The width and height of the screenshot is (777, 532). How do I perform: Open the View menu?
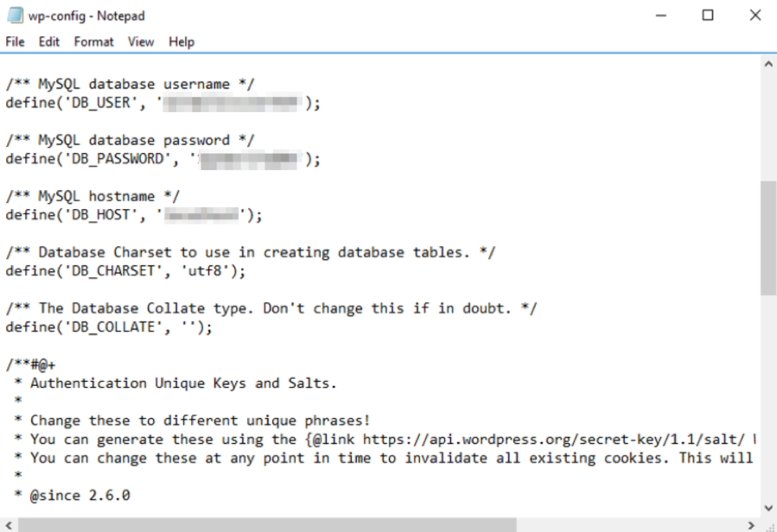[x=141, y=42]
